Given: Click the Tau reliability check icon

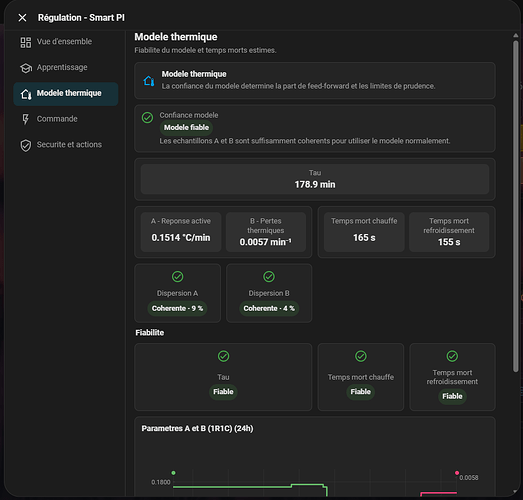Looking at the screenshot, I should click(x=223, y=356).
